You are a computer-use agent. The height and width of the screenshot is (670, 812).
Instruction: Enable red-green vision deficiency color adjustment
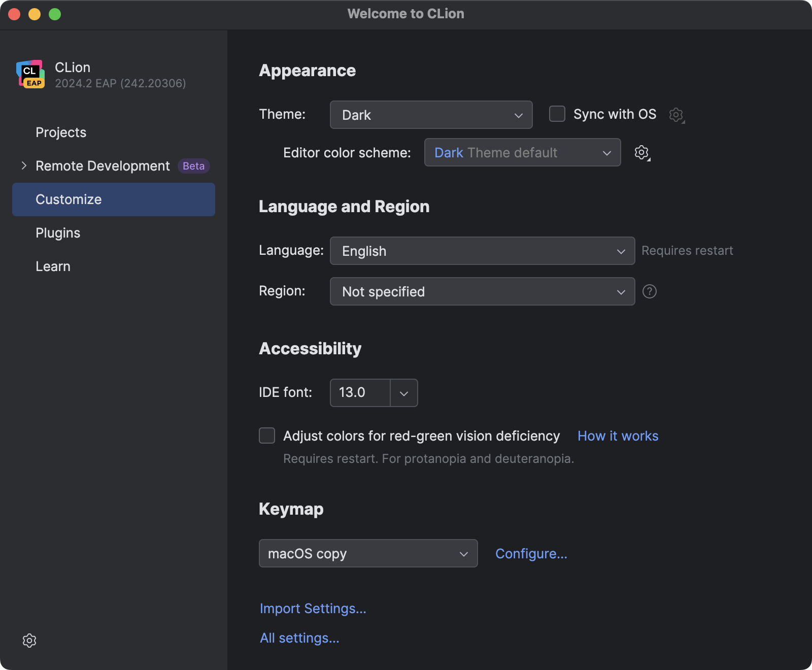coord(267,435)
